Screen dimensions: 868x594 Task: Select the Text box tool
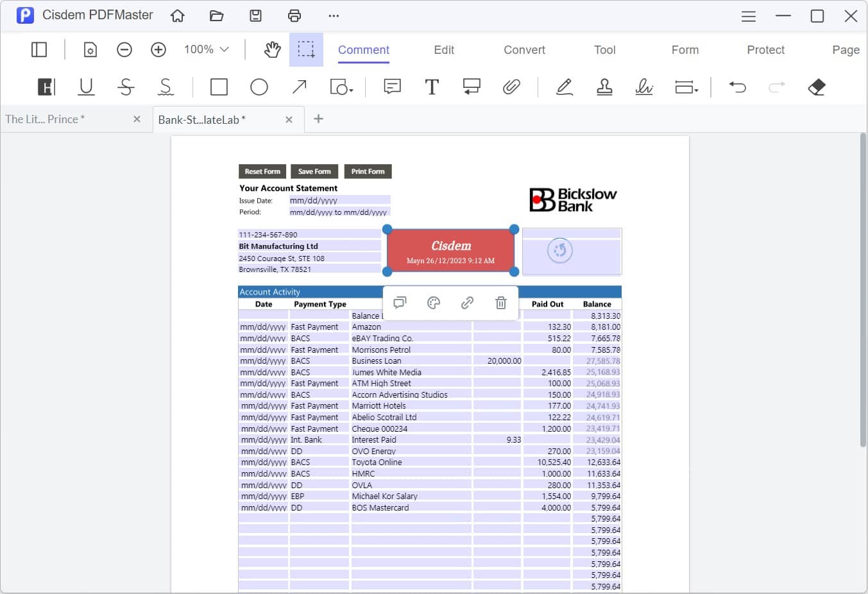point(432,87)
